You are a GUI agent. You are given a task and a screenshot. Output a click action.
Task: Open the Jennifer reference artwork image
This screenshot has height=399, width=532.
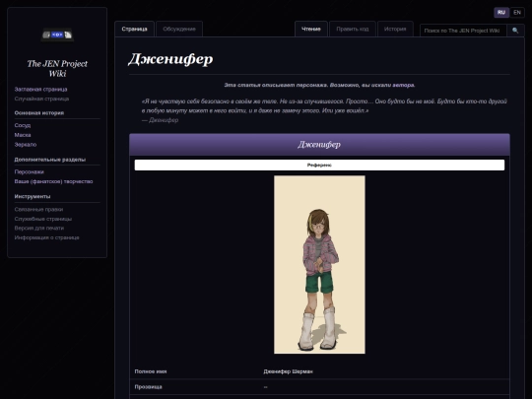319,264
